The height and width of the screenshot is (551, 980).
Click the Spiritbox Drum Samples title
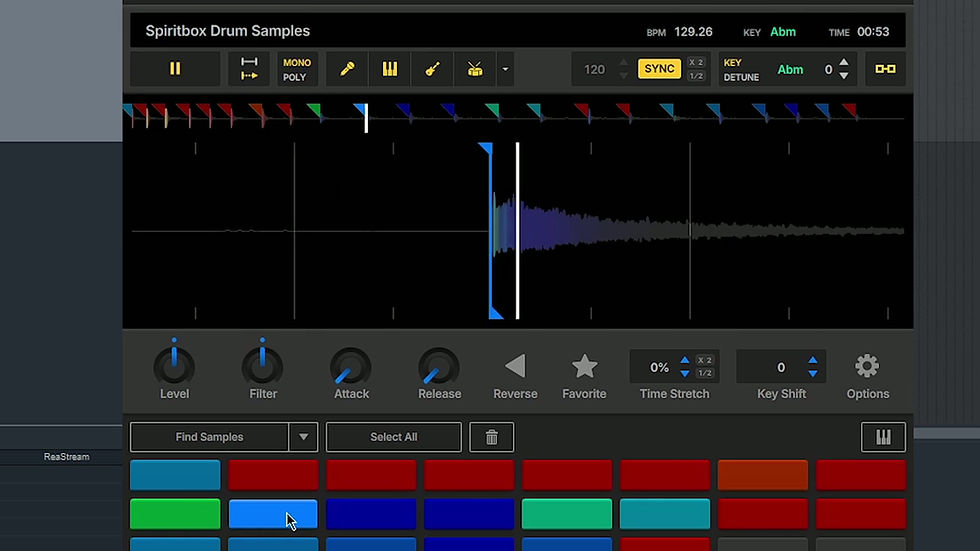(228, 31)
